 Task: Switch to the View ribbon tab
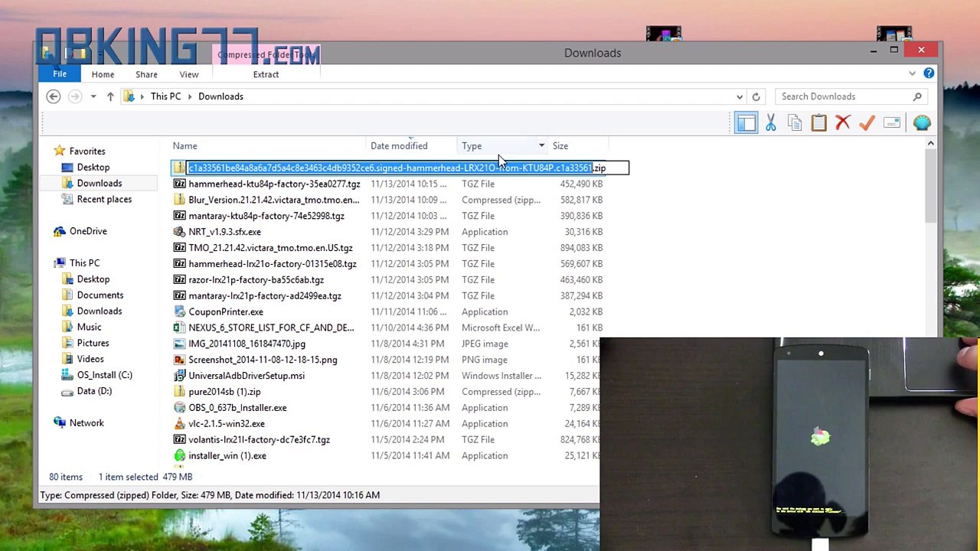pos(189,74)
